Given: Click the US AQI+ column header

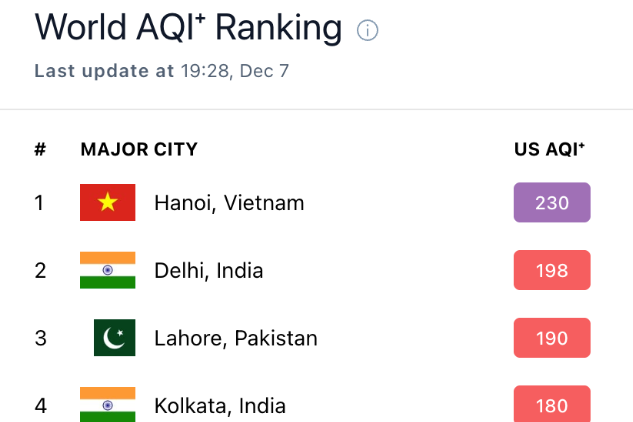Looking at the screenshot, I should click(549, 150).
